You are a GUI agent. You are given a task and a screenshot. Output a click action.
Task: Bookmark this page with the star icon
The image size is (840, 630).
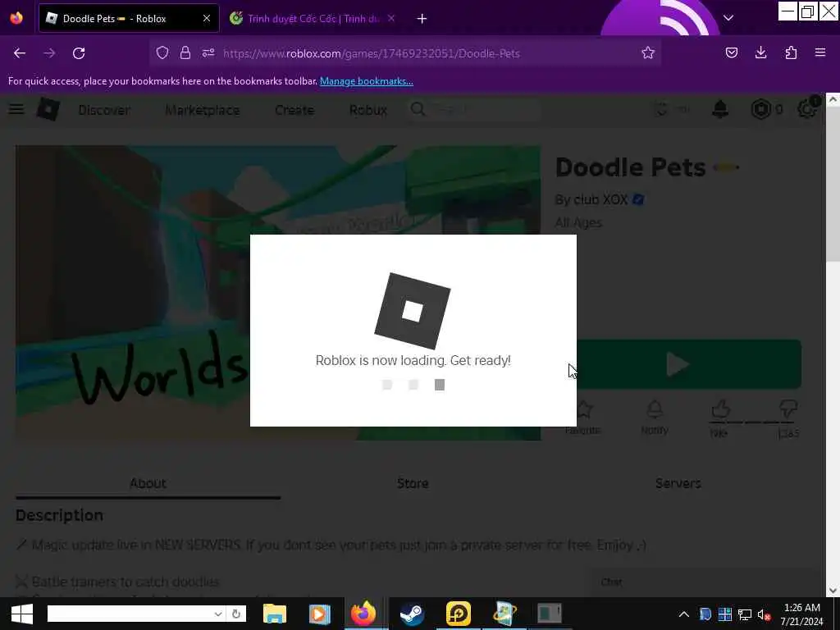click(648, 52)
